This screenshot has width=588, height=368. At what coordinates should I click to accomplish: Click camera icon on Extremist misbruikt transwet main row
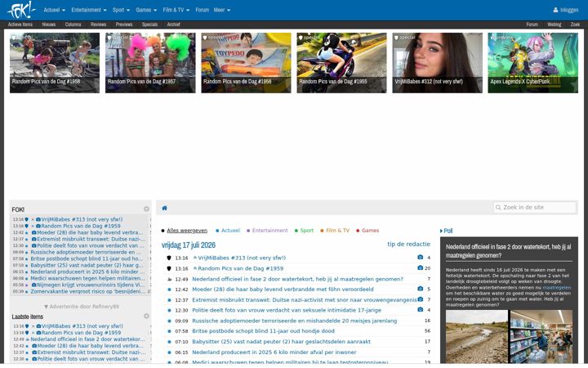(x=420, y=299)
